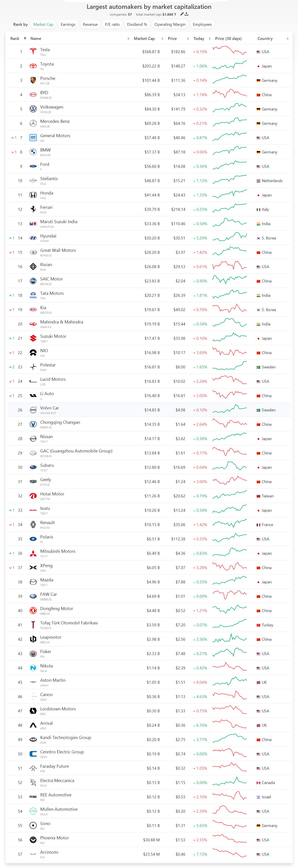Click the Tesla logo icon
Viewport: 298px width, 868px height.
(33, 52)
